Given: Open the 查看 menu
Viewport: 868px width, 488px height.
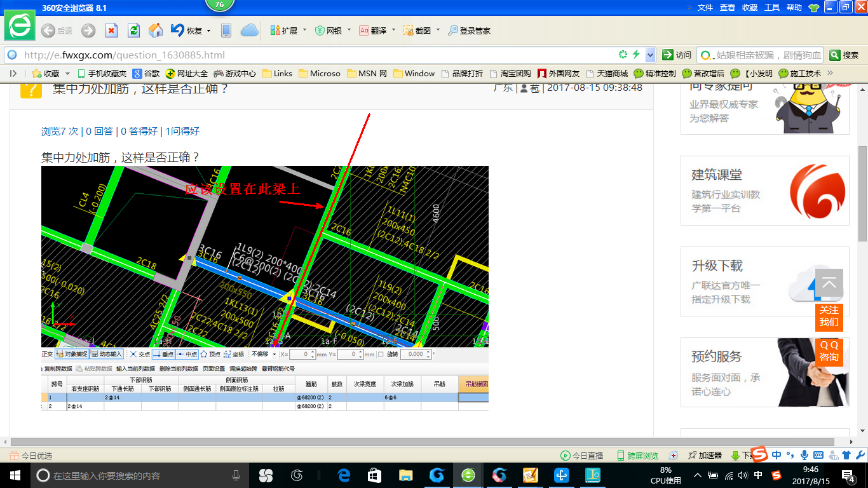Looking at the screenshot, I should point(728,8).
